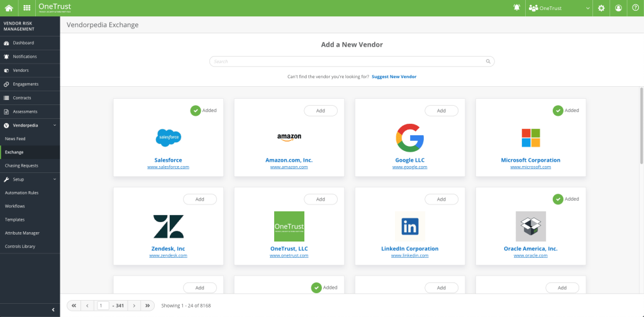The width and height of the screenshot is (644, 317).
Task: Open Vendors in the sidebar
Action: point(30,70)
